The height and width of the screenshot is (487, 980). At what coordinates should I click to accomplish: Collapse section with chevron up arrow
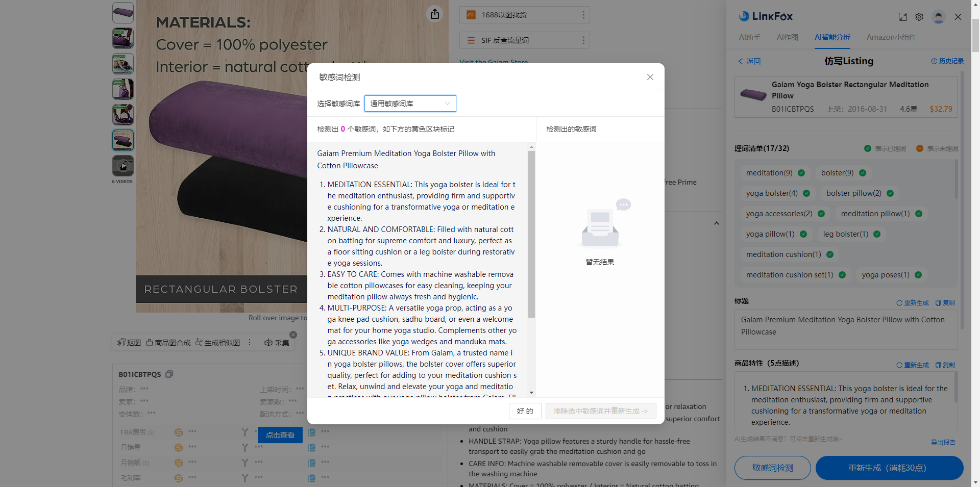[x=717, y=223]
